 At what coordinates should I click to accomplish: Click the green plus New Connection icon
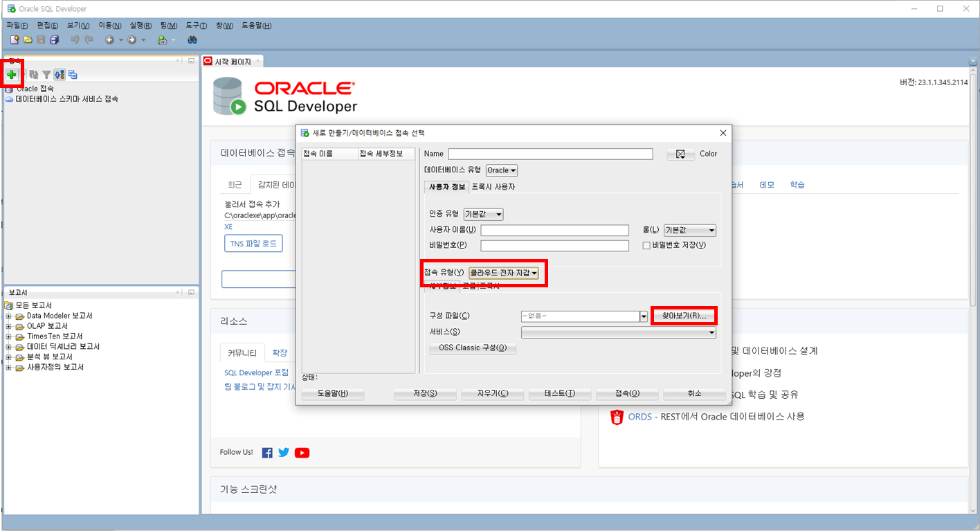(12, 74)
